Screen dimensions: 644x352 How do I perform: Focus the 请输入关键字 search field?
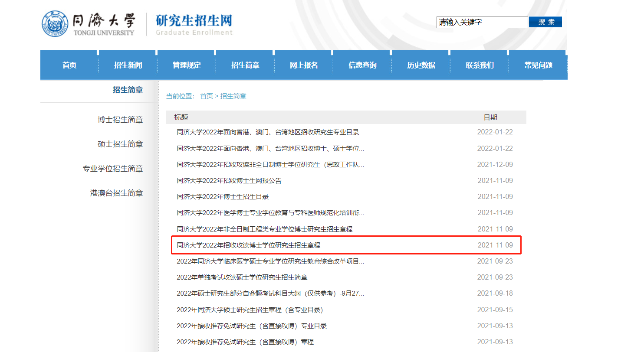click(x=482, y=22)
